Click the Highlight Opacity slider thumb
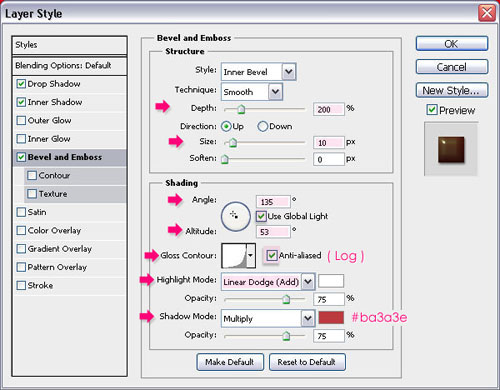Screen dimensions: 500x390 (x=286, y=299)
